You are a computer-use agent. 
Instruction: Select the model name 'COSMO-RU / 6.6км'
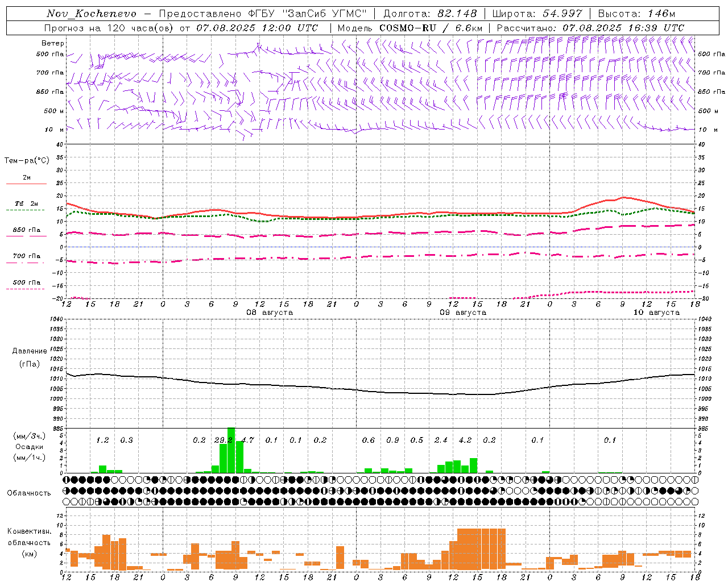point(431,28)
